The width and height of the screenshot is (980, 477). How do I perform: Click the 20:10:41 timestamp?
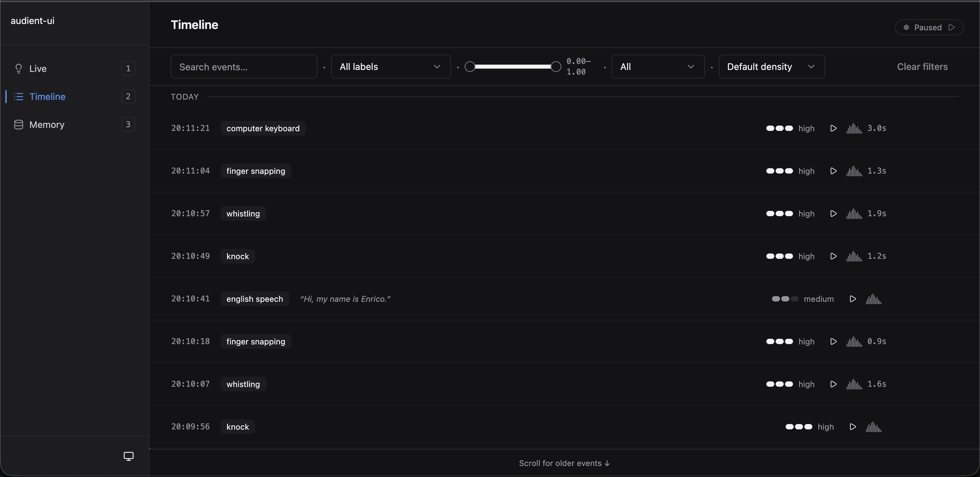point(190,299)
